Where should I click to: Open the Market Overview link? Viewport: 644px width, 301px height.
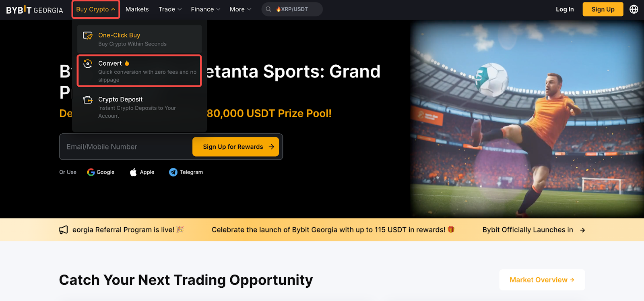(x=542, y=280)
